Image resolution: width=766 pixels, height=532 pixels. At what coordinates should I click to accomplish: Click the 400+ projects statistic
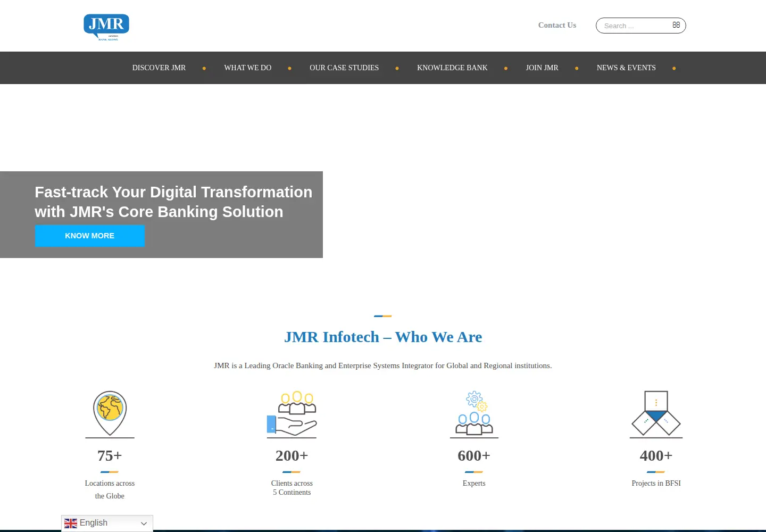(x=656, y=455)
